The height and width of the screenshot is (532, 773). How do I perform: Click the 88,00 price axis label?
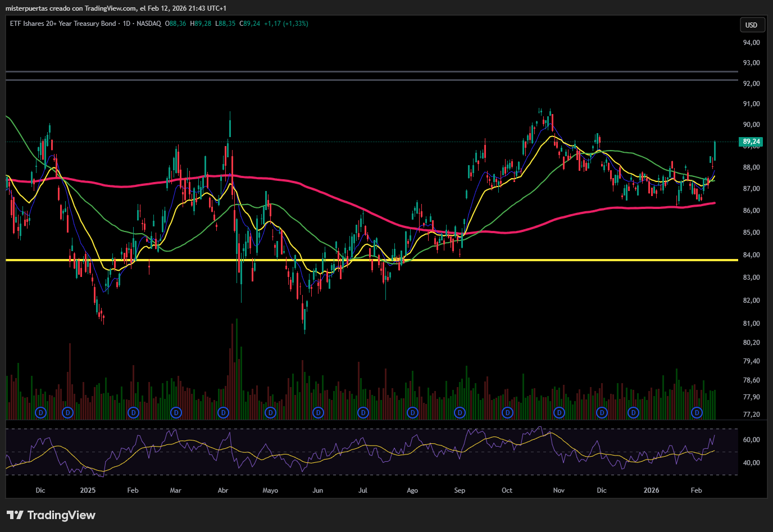click(x=751, y=167)
